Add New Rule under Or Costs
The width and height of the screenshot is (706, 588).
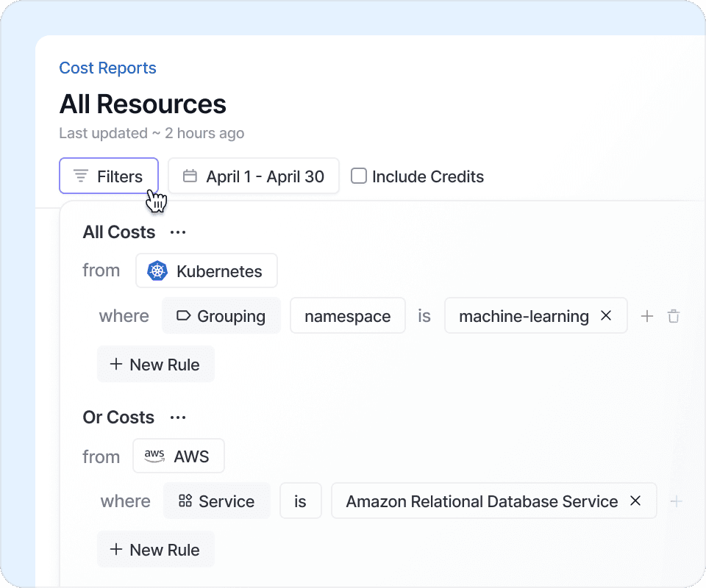156,550
